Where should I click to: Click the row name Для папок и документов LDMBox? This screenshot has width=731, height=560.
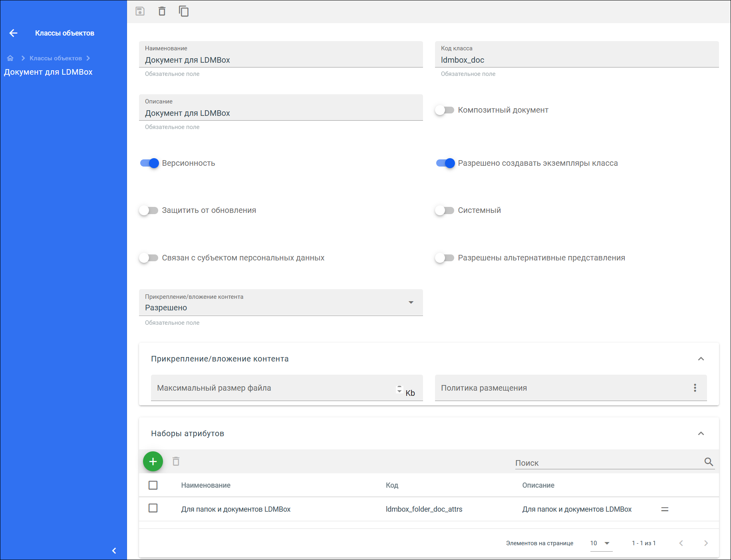point(236,509)
